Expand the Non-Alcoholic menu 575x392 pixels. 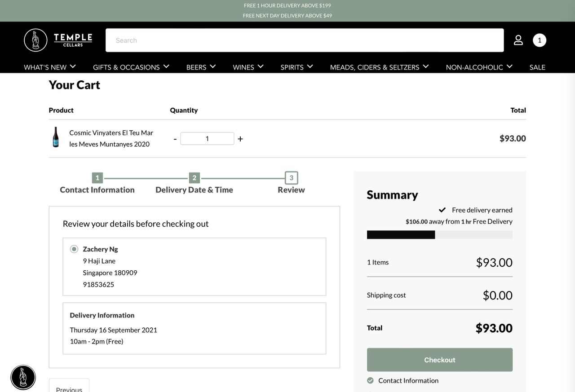point(479,67)
